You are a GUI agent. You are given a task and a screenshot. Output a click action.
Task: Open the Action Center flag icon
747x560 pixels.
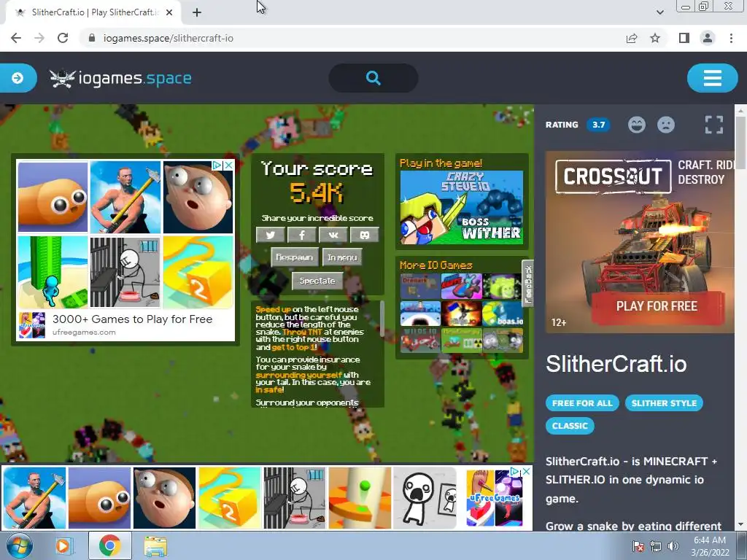pos(638,546)
